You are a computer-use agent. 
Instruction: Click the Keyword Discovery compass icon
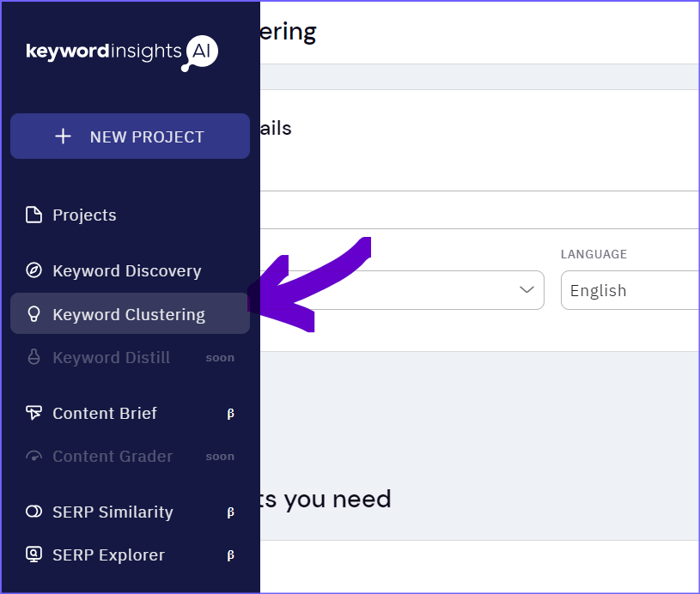[34, 270]
